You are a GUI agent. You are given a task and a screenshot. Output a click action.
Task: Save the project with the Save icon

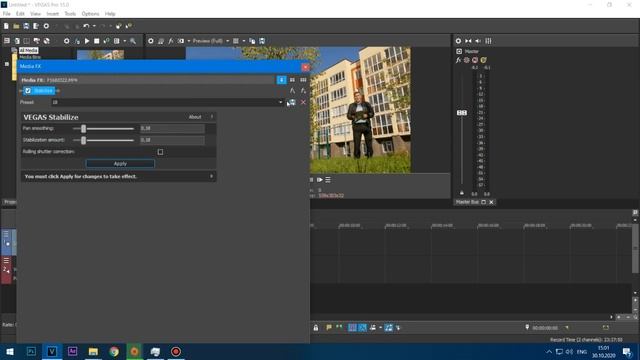[x=26, y=26]
